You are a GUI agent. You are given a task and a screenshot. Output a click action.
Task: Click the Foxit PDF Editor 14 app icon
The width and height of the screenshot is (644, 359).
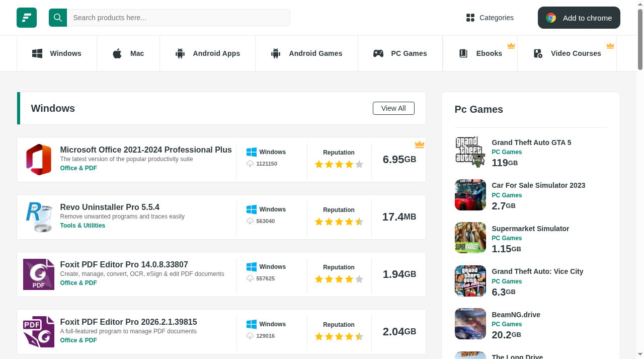(x=39, y=274)
